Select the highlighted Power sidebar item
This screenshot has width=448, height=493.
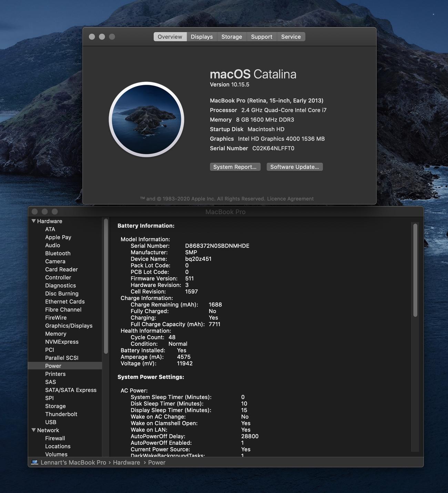[x=65, y=366]
